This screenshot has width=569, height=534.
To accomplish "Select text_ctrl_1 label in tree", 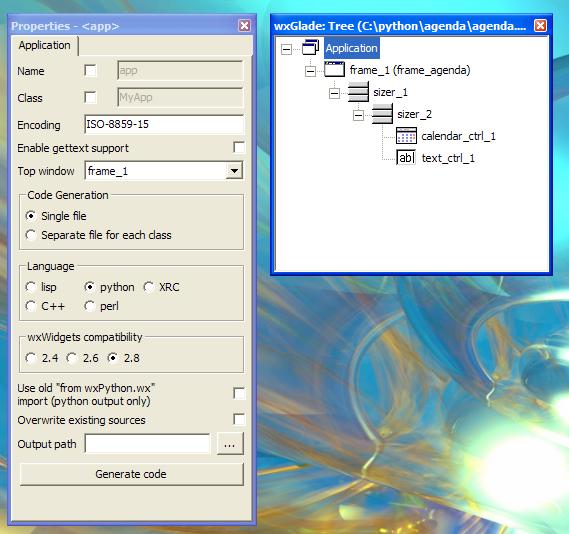I will (448, 158).
